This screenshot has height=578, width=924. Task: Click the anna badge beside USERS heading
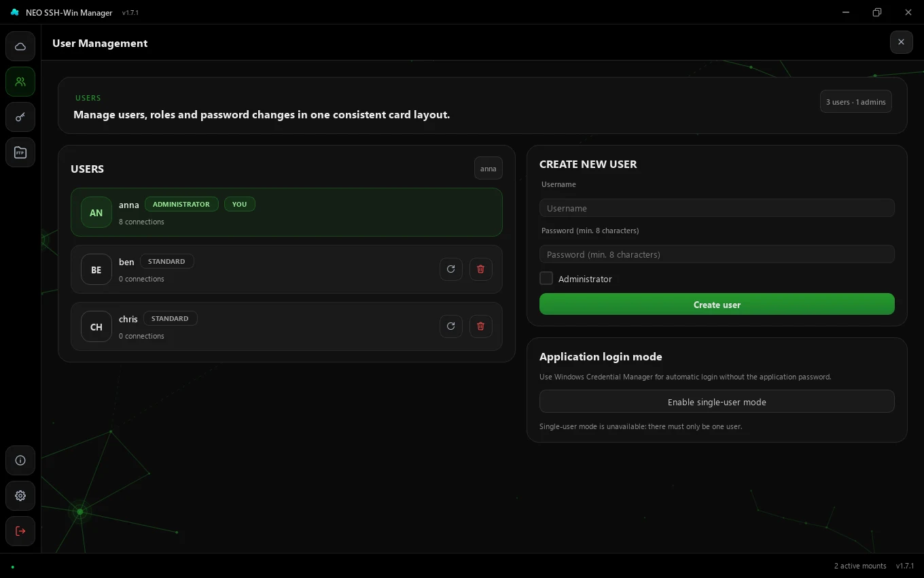tap(488, 168)
